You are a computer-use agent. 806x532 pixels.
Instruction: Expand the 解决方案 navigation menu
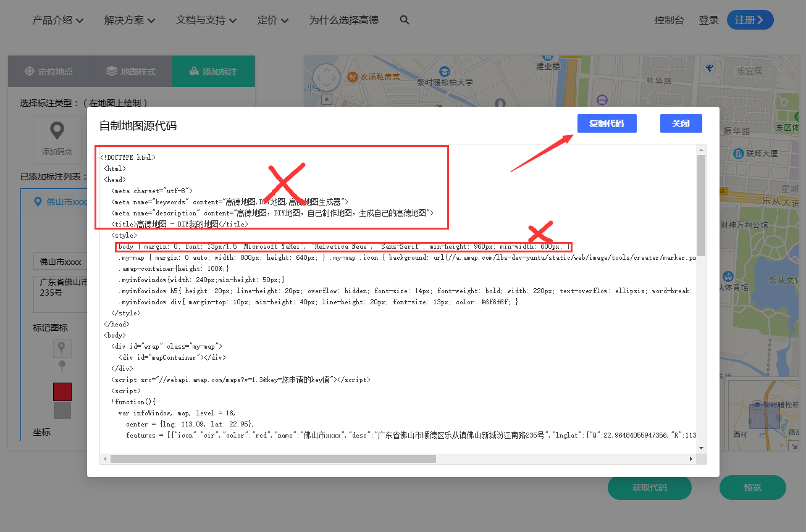pyautogui.click(x=130, y=20)
